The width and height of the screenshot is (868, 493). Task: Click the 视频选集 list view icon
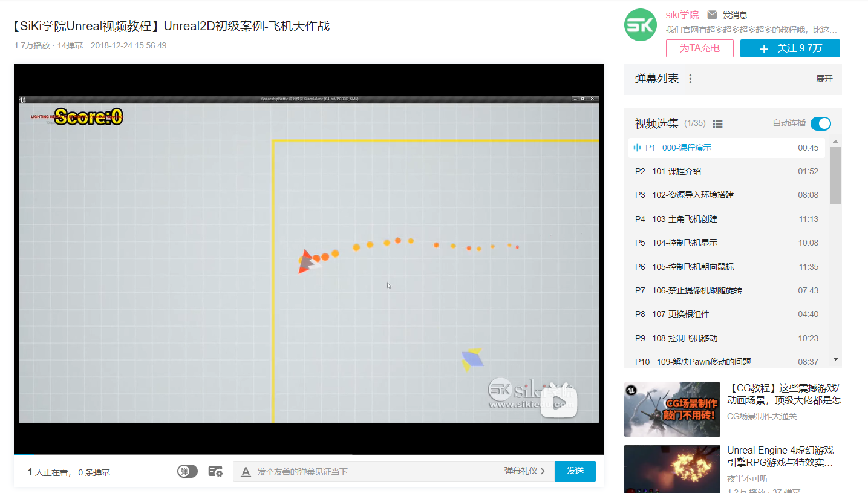click(x=717, y=123)
